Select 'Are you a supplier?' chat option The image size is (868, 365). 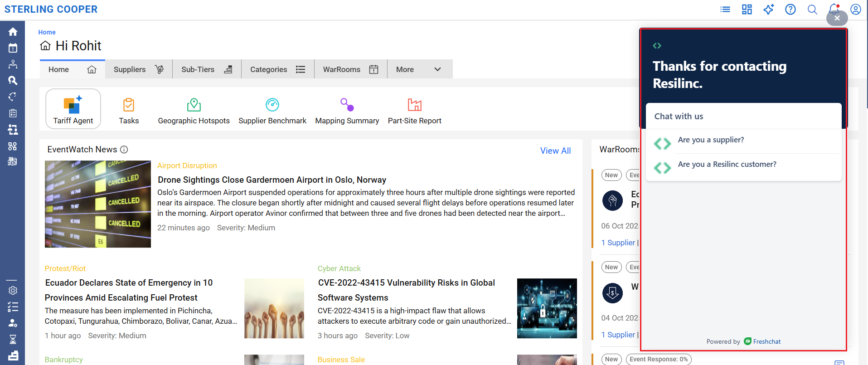(x=743, y=141)
